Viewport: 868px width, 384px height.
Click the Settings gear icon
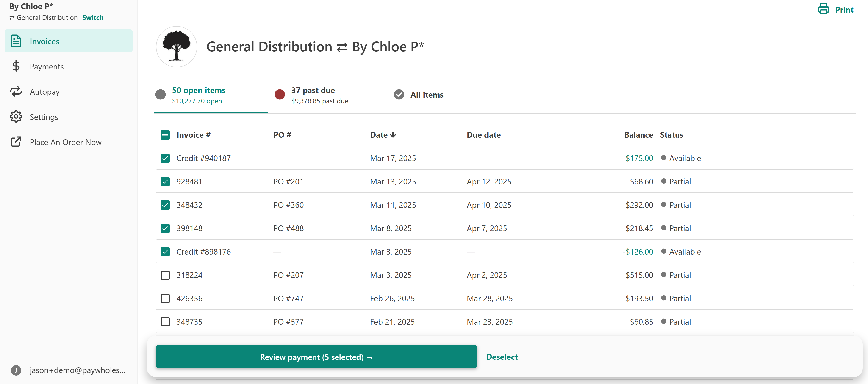click(16, 117)
